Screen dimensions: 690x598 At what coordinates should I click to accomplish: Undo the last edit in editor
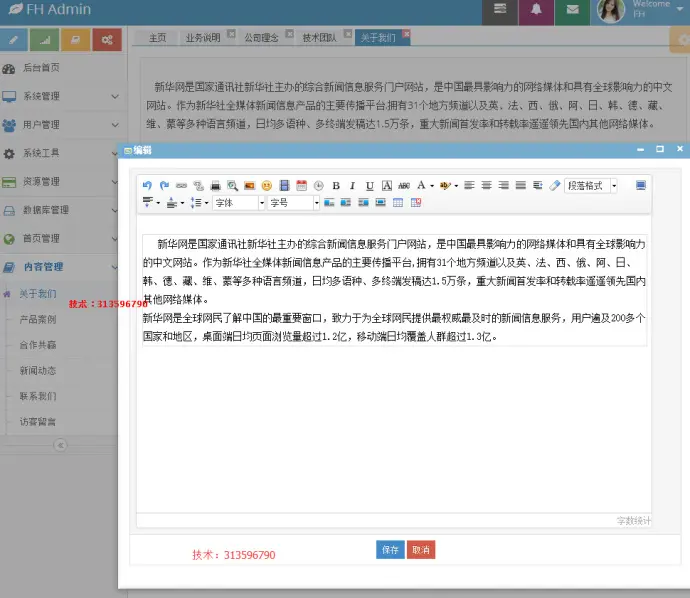(x=147, y=186)
